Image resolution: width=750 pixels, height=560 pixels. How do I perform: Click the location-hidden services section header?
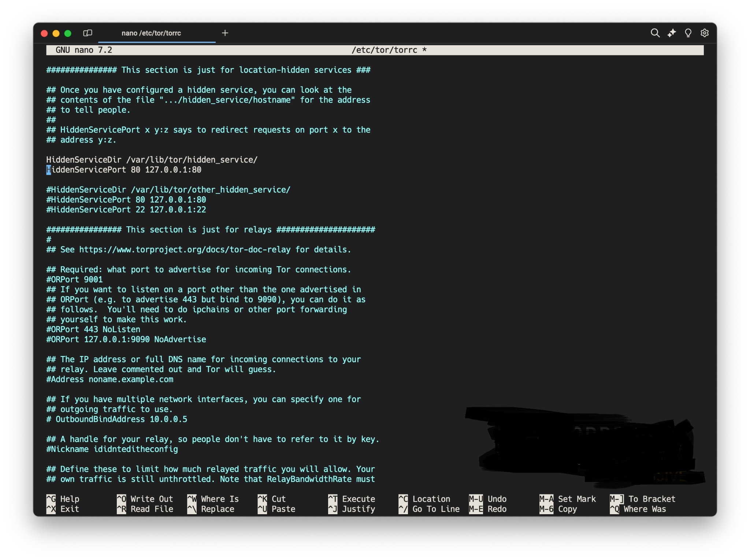[208, 70]
